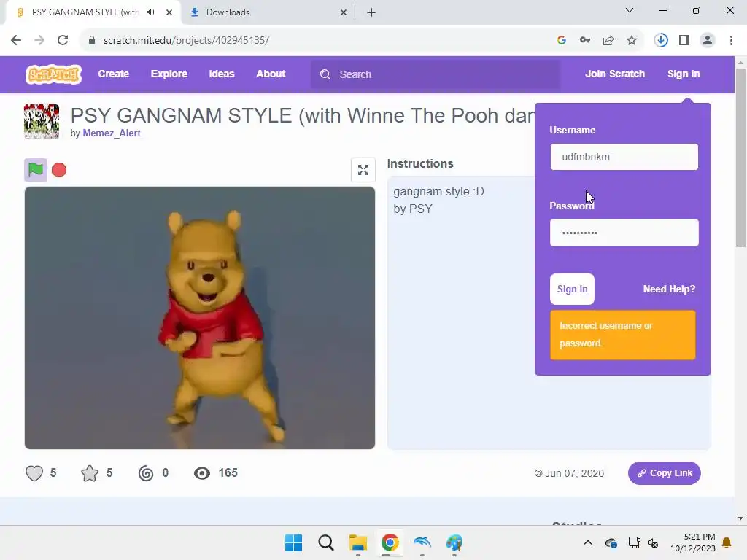Open Chrome downloads icon

(x=661, y=40)
